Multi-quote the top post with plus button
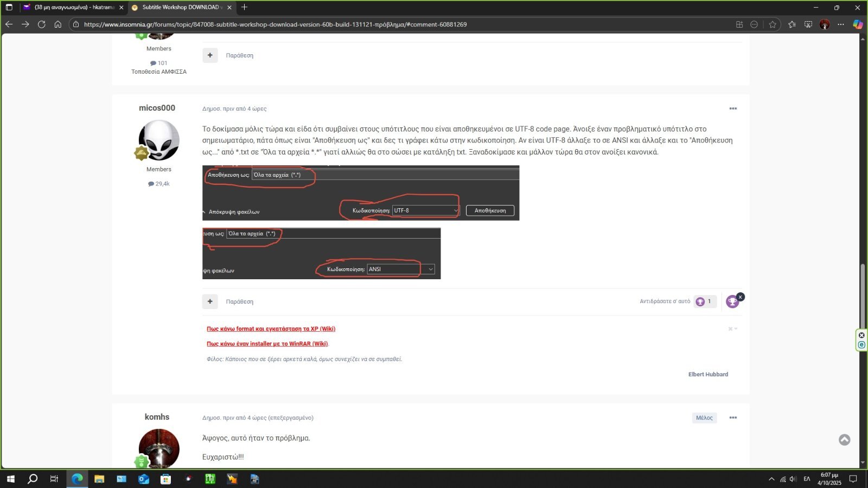Viewport: 868px width, 488px height. 210,55
